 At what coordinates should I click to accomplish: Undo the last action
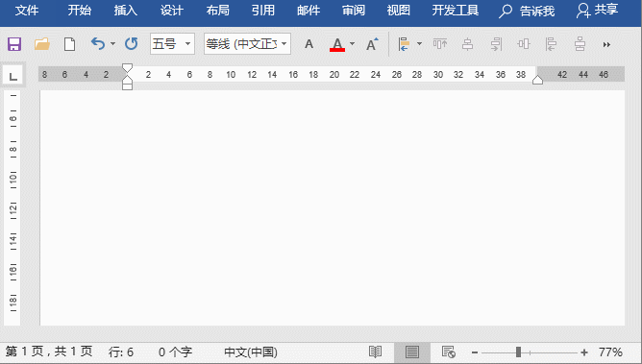point(98,44)
